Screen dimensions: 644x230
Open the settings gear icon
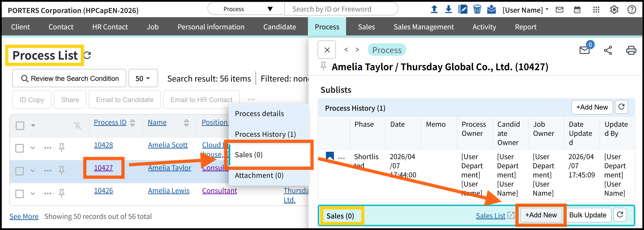(x=614, y=10)
